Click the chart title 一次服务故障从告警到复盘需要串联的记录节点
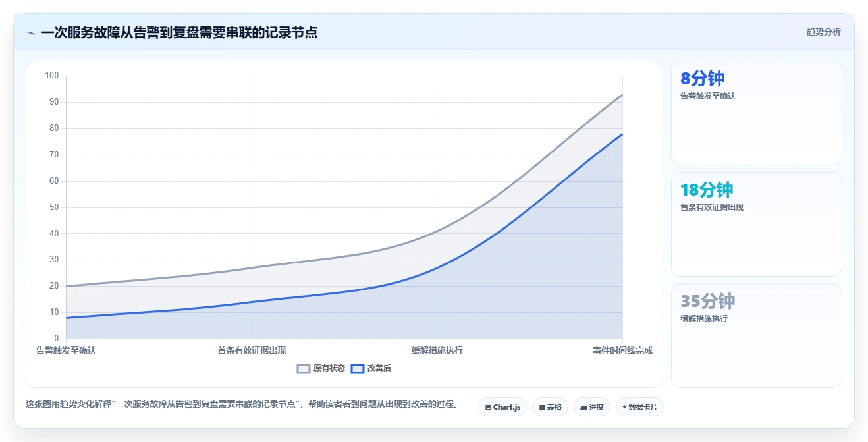This screenshot has height=442, width=868. pyautogui.click(x=179, y=32)
